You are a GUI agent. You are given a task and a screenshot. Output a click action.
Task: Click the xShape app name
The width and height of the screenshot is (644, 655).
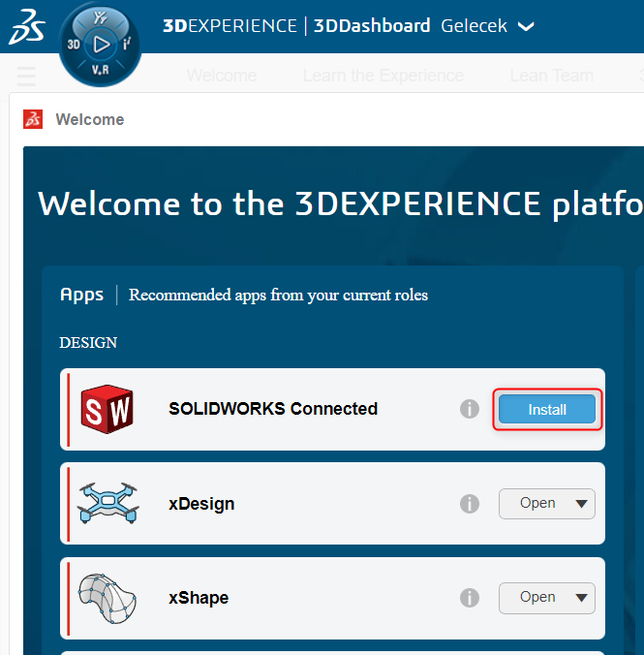[199, 598]
